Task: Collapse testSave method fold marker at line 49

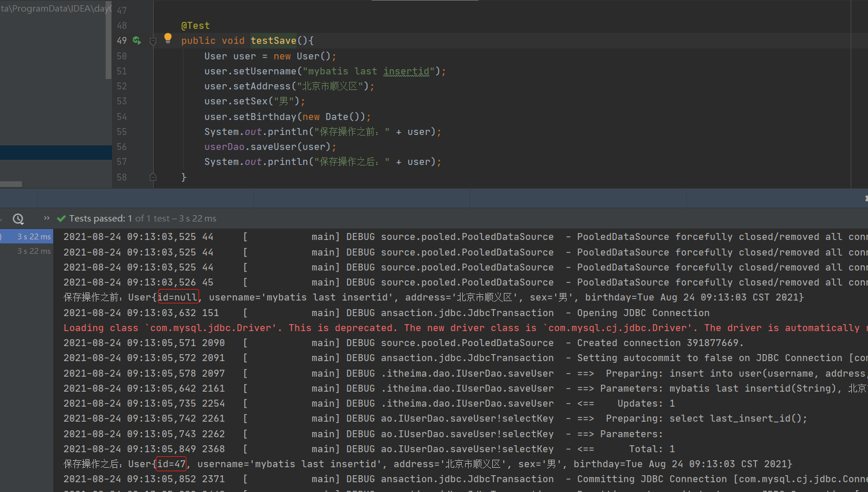Action: pyautogui.click(x=153, y=41)
